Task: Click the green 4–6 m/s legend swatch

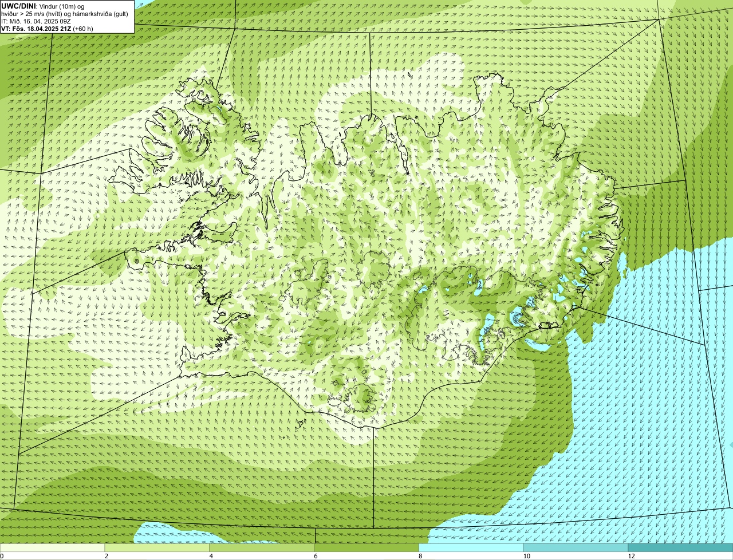Action: click(x=262, y=548)
